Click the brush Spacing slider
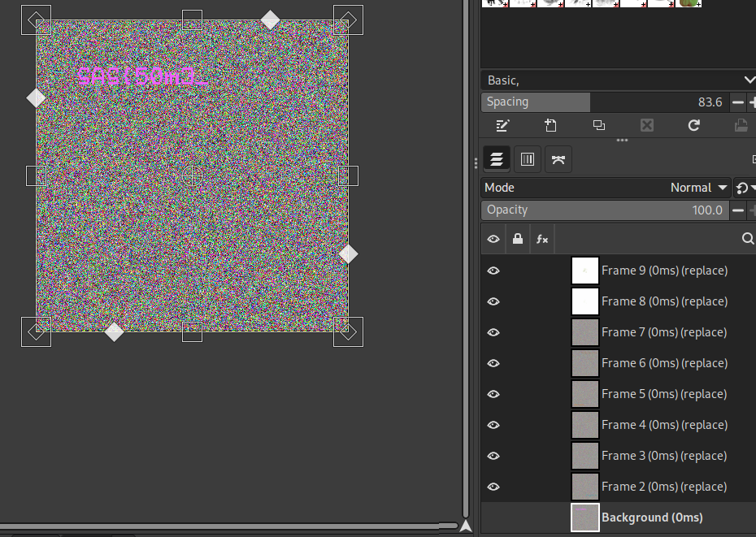This screenshot has width=756, height=537. [x=606, y=102]
